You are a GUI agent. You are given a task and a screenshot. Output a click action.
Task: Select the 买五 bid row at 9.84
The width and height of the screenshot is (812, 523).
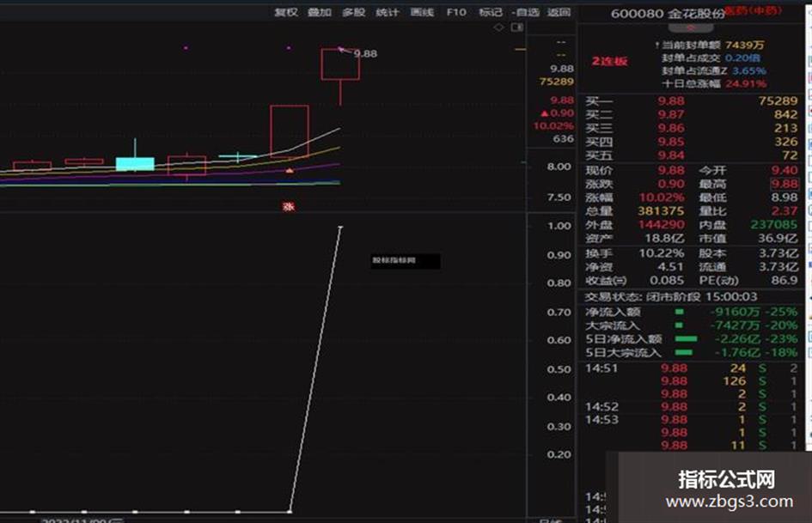[x=692, y=155]
